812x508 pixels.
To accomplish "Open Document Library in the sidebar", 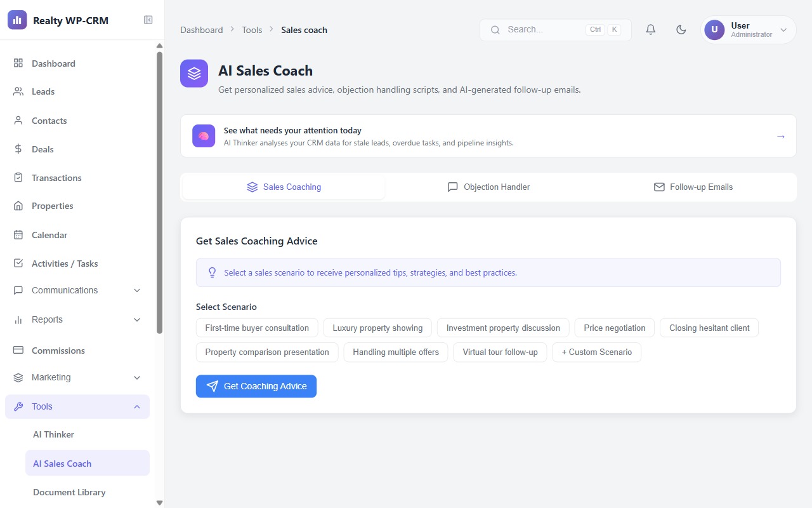I will point(88,492).
